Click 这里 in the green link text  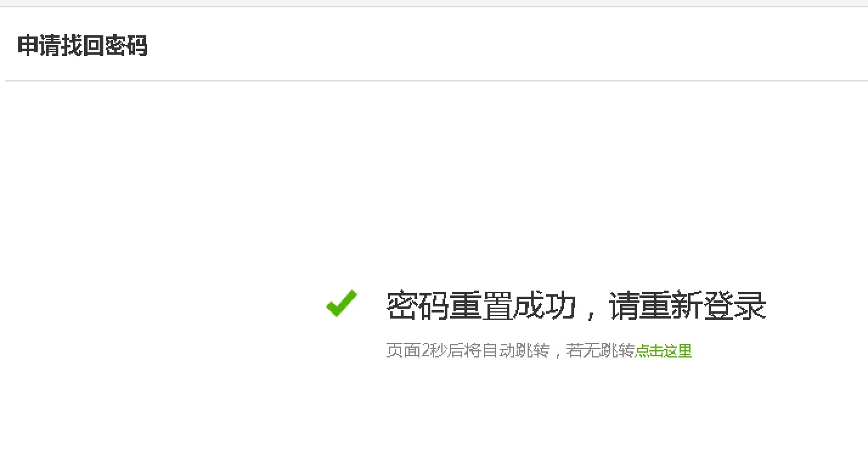click(678, 351)
